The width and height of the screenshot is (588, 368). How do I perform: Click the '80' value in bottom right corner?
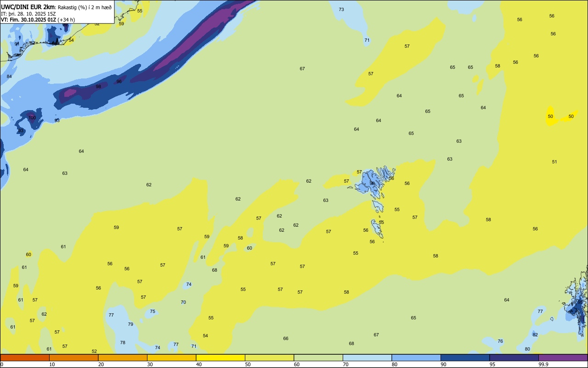[x=527, y=349]
